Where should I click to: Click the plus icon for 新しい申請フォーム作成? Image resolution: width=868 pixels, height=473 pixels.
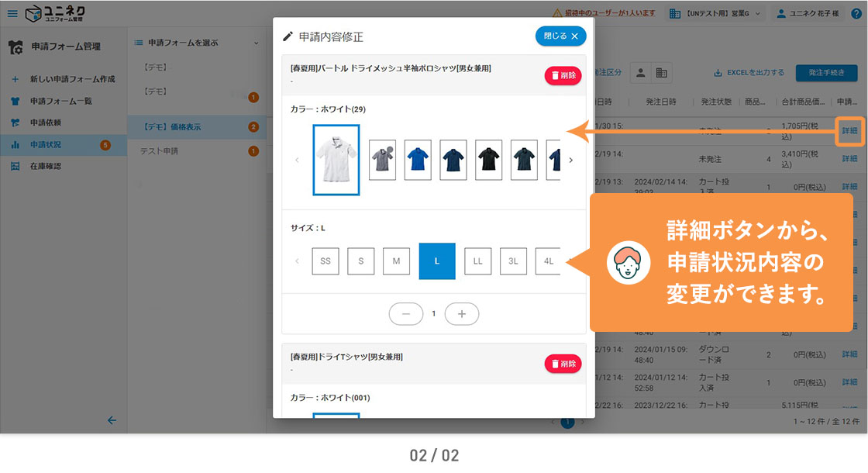(x=15, y=79)
